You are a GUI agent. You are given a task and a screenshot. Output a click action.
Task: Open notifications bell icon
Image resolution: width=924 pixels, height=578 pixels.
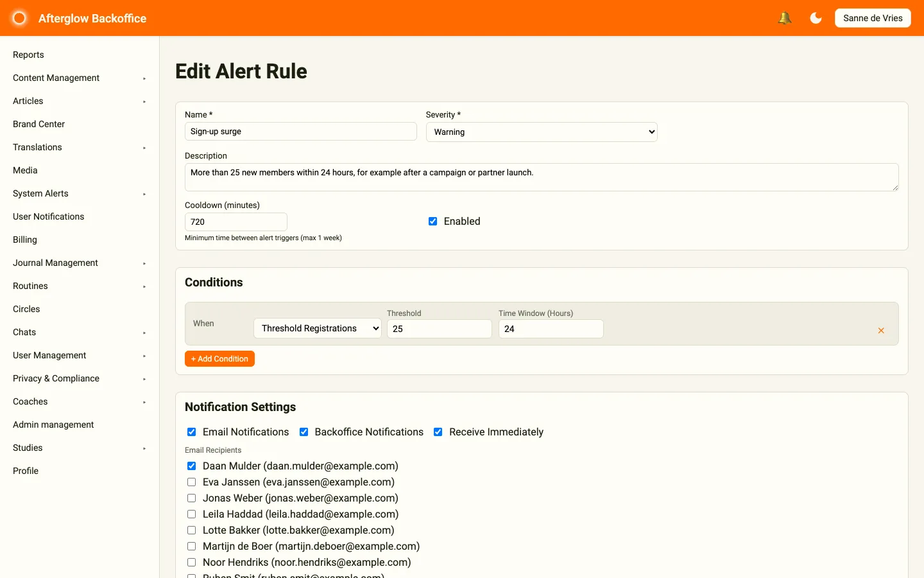click(784, 18)
